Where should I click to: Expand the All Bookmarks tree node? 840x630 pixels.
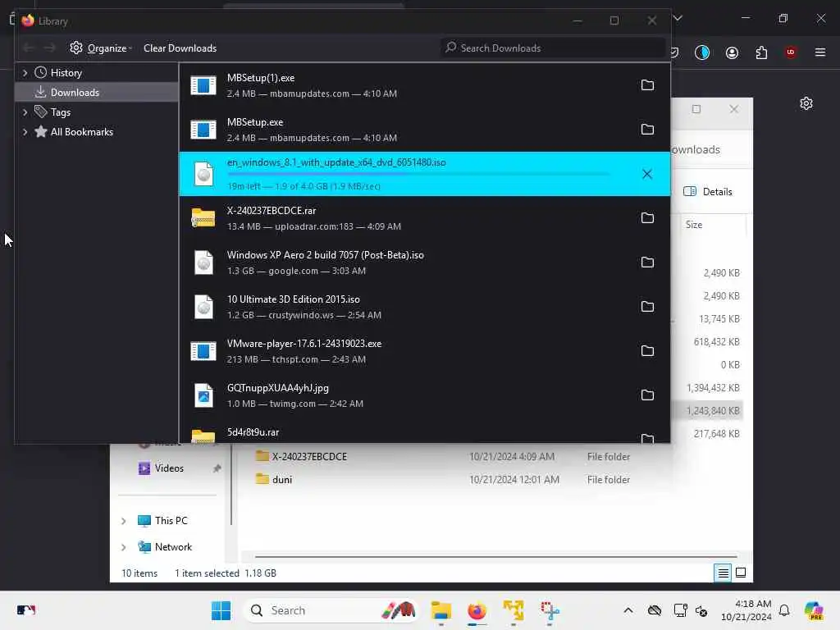tap(25, 132)
